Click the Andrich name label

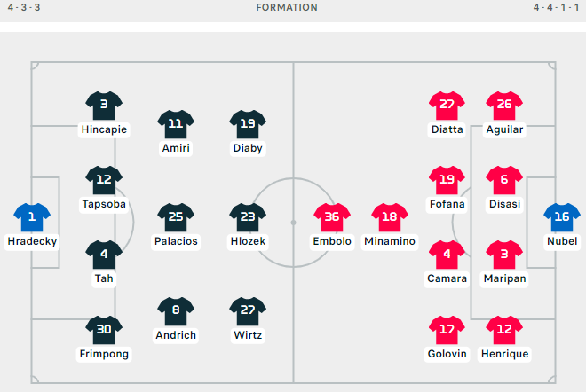(176, 335)
